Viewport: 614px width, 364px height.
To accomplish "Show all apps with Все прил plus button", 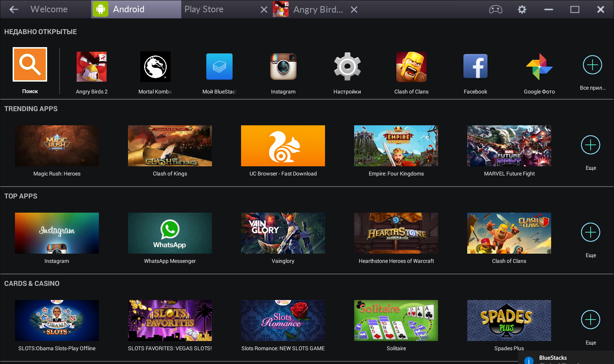I will [x=593, y=65].
